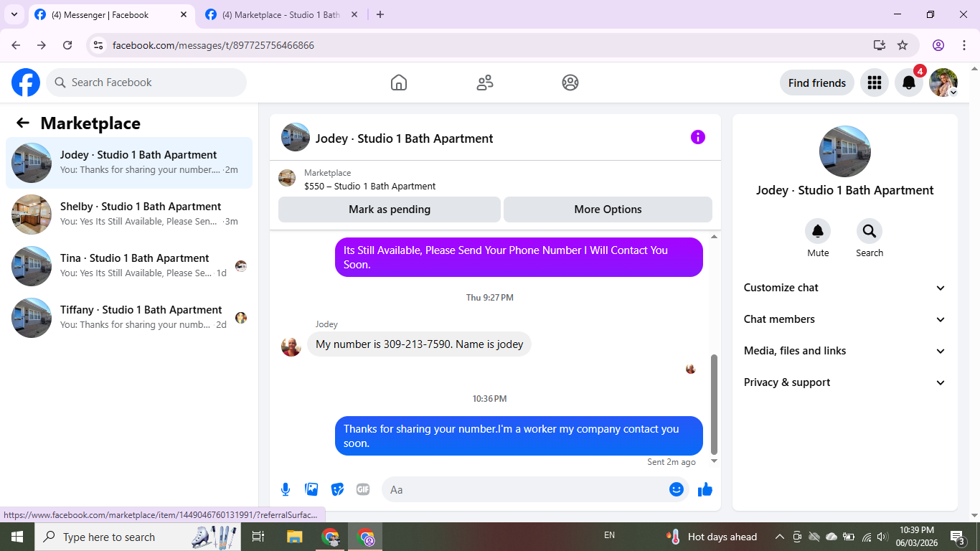Open the site information icon in the address bar
Screen dimensions: 980x551
(x=99, y=45)
